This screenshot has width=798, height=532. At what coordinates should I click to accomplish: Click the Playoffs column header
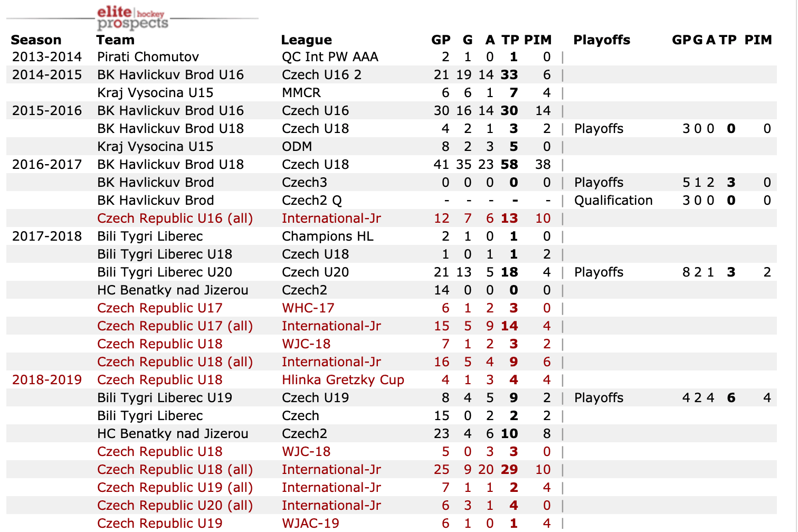602,40
